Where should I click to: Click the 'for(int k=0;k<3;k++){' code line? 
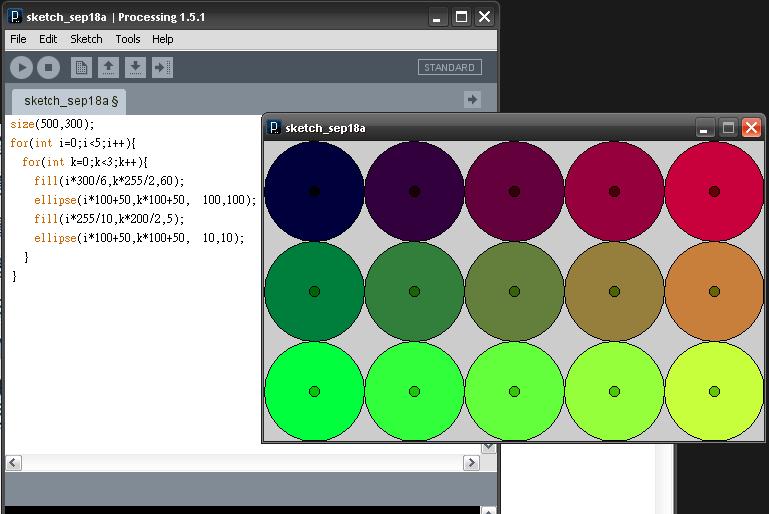(84, 162)
